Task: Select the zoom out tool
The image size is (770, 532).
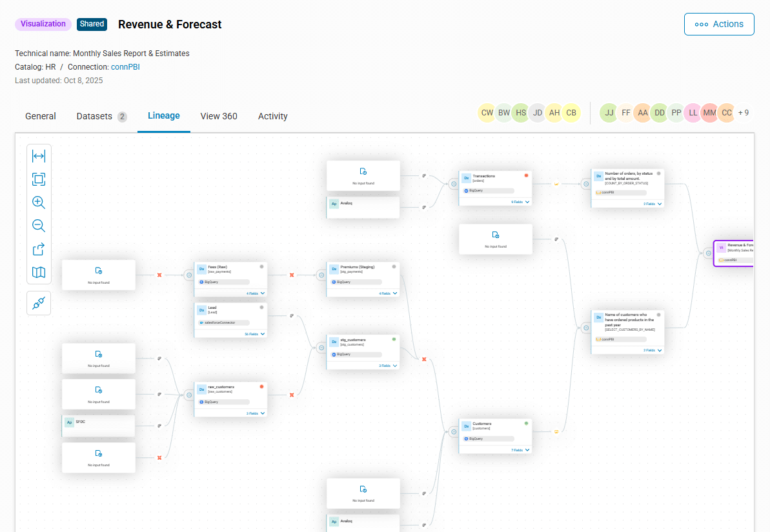Action: coord(39,226)
